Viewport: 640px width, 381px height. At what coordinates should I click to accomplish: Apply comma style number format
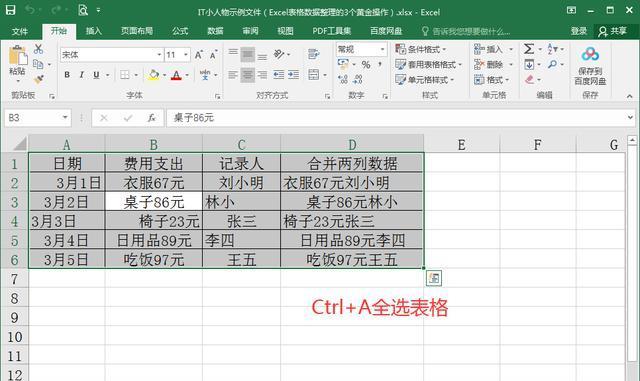[x=380, y=65]
